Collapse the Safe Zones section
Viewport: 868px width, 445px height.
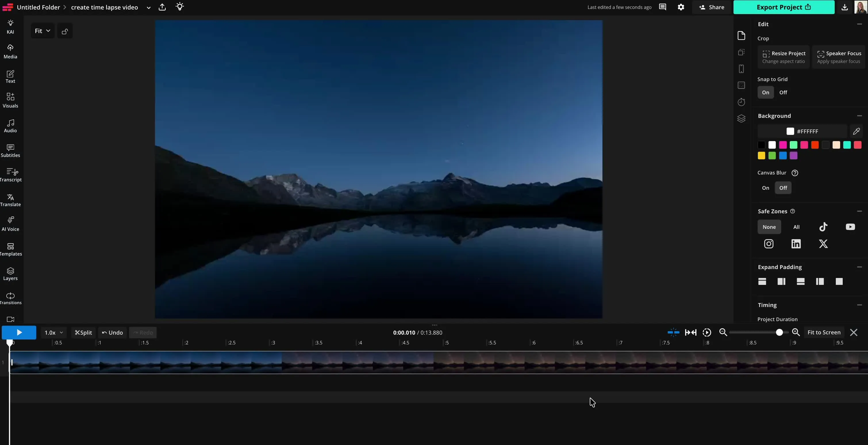click(x=859, y=211)
